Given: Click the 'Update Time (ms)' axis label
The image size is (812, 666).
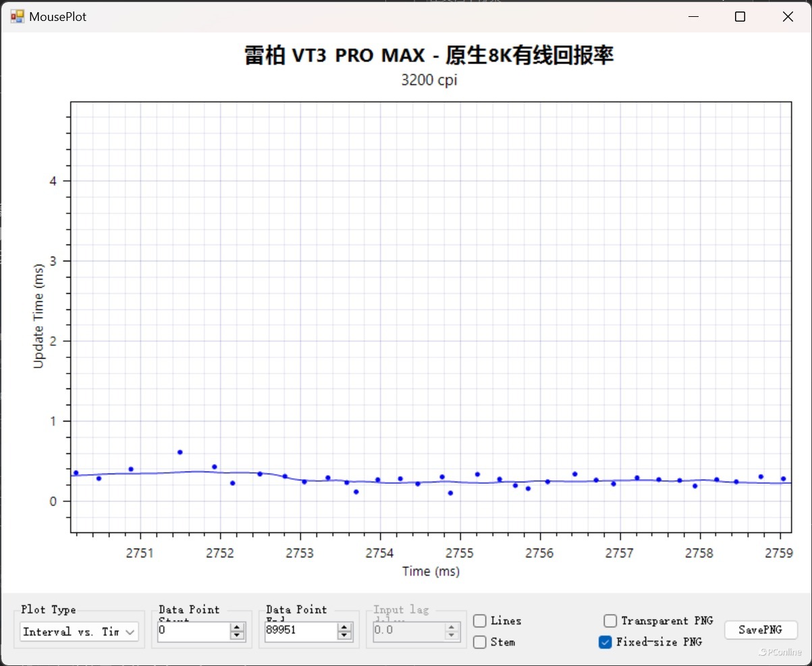Looking at the screenshot, I should pos(38,317).
